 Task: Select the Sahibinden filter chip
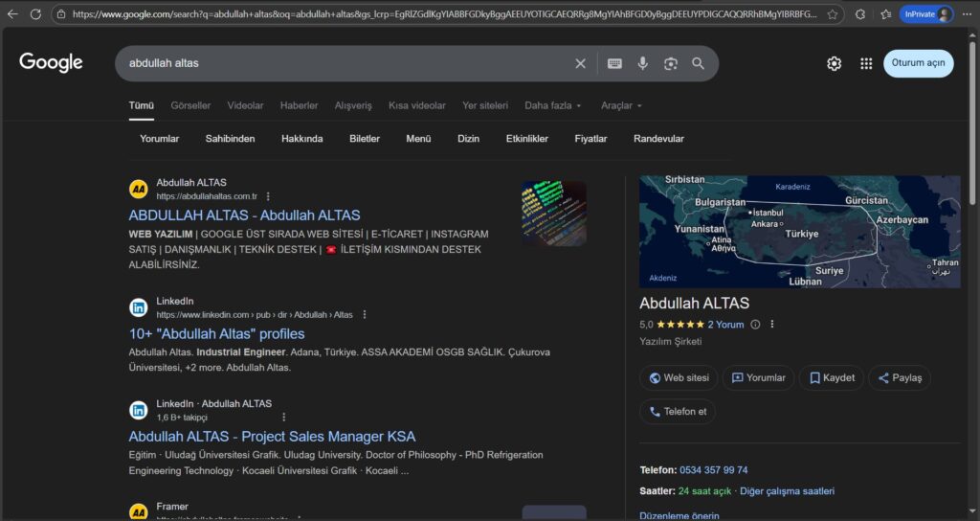coord(230,139)
